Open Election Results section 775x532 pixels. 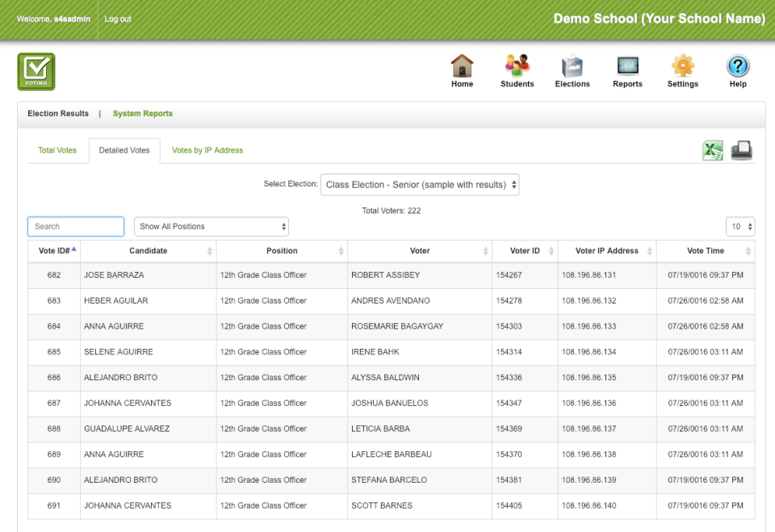[x=58, y=113]
